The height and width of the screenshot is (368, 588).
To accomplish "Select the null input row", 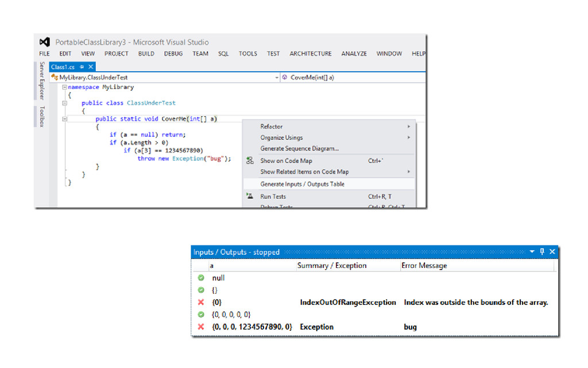I will (374, 278).
